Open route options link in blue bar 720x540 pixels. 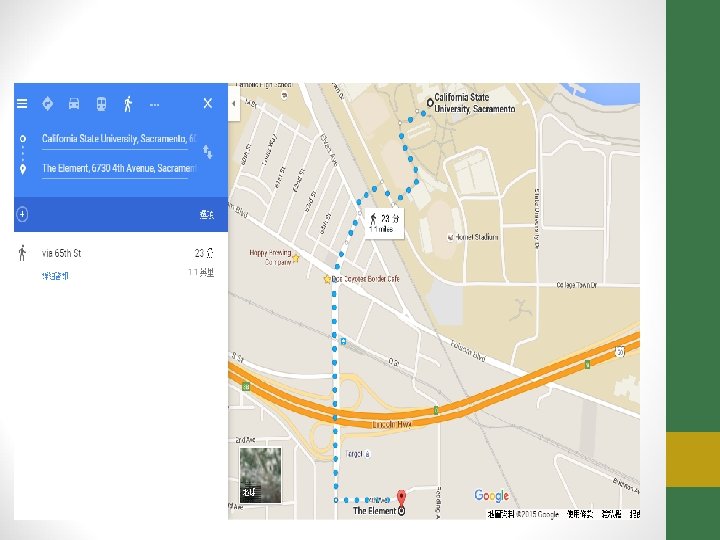tap(207, 214)
